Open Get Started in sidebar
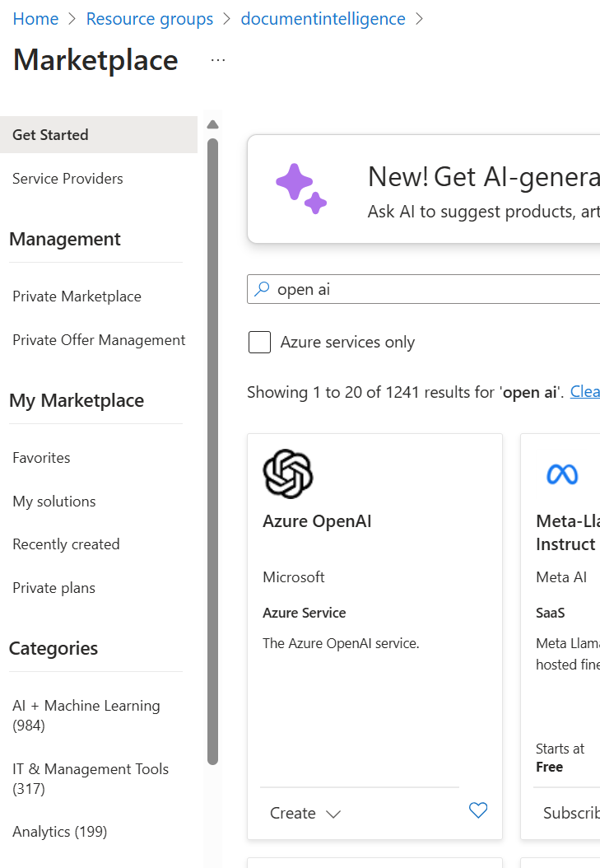The height and width of the screenshot is (868, 600). pos(99,134)
